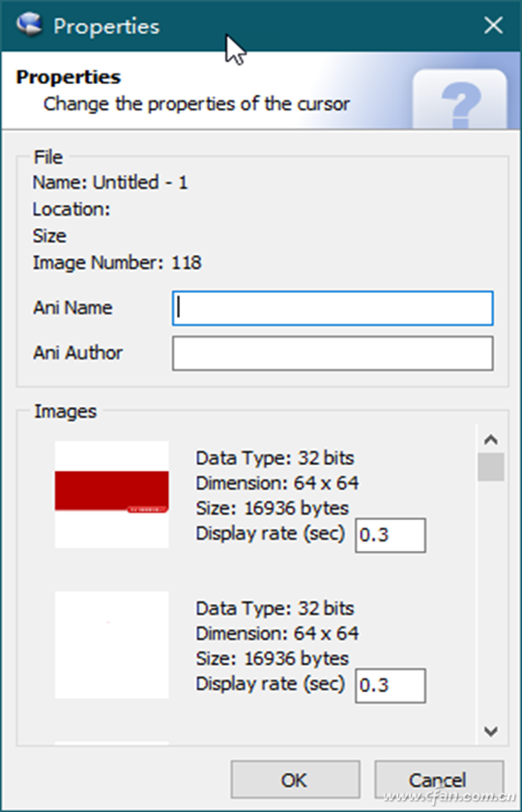Click the first image's 'Size: 16936 bytes' text
Viewport: 522px width, 812px height.
(273, 508)
